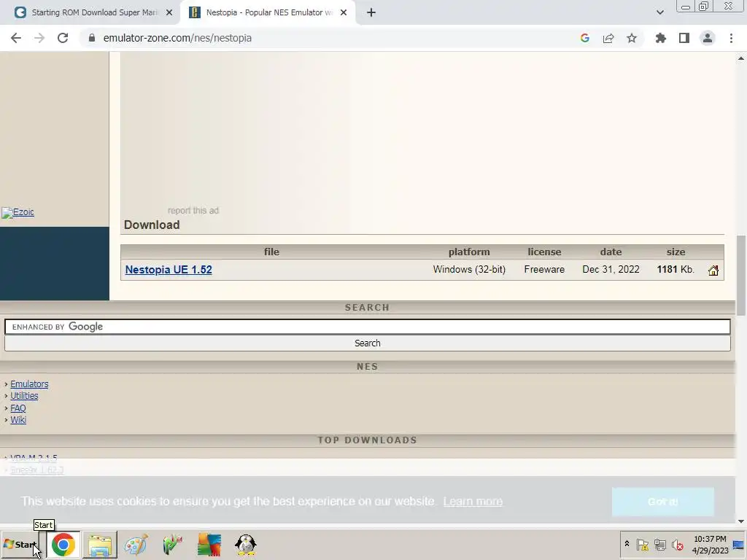Screen dimensions: 747x560
Task: Click scrollbar up arrow
Action: pyautogui.click(x=741, y=58)
